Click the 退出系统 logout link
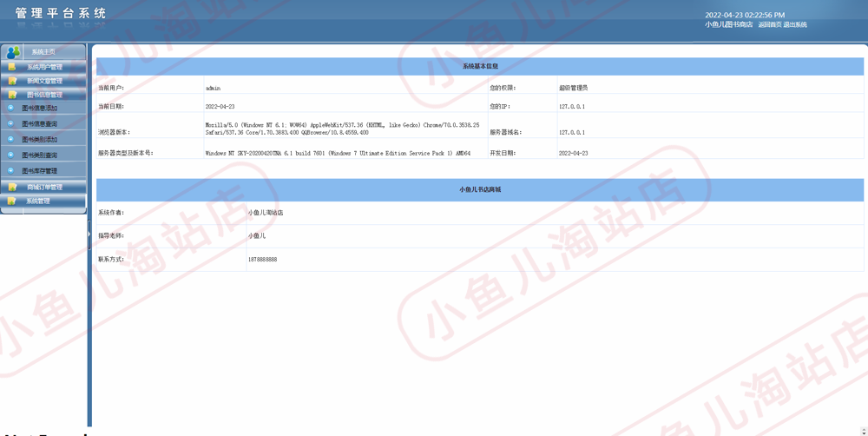868x436 pixels. tap(795, 24)
